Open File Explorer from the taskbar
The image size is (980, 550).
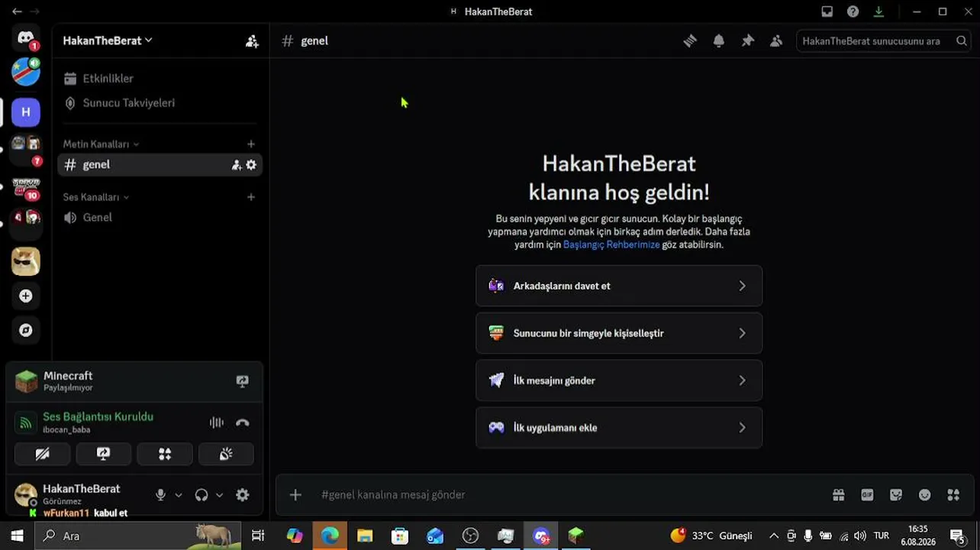coord(365,536)
